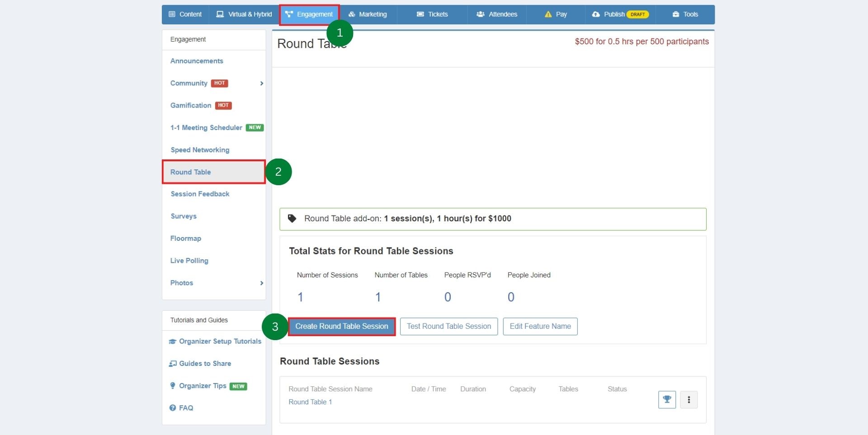Click the trophy icon for Round Table 1

pyautogui.click(x=667, y=400)
